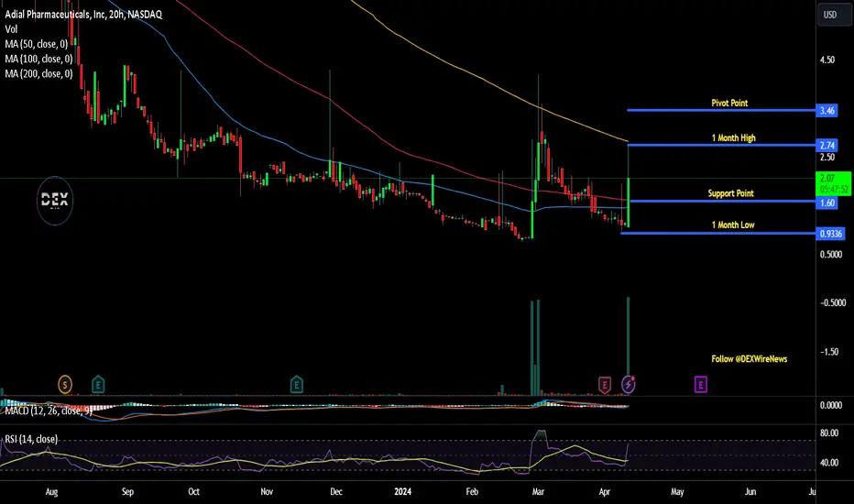Click the Sep label on time axis

point(127,492)
